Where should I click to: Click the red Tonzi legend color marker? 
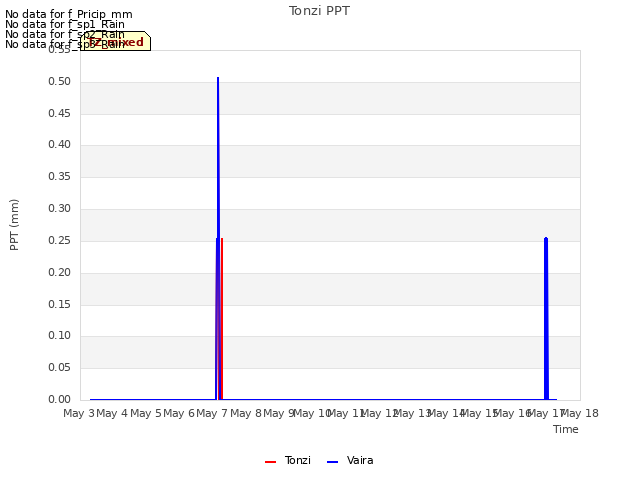(x=271, y=462)
